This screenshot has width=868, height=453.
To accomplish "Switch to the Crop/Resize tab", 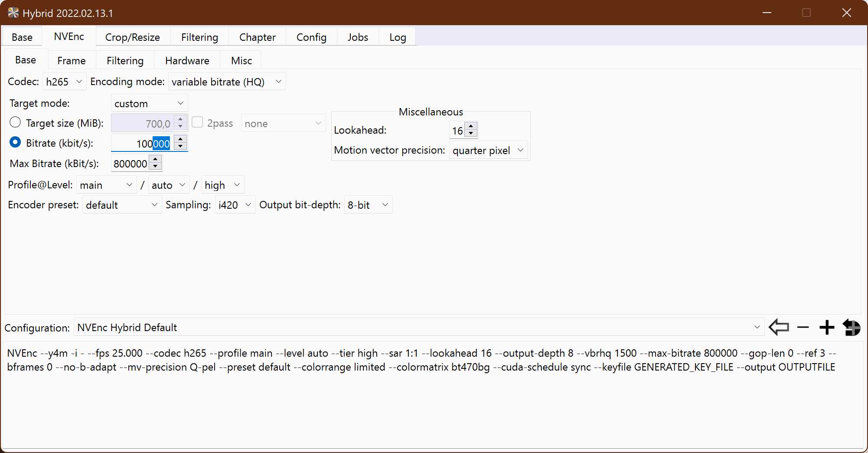I will tap(132, 37).
